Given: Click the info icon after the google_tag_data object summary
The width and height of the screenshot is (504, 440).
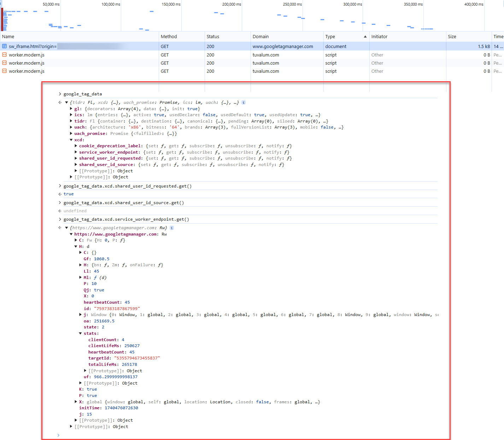Looking at the screenshot, I should [x=244, y=102].
